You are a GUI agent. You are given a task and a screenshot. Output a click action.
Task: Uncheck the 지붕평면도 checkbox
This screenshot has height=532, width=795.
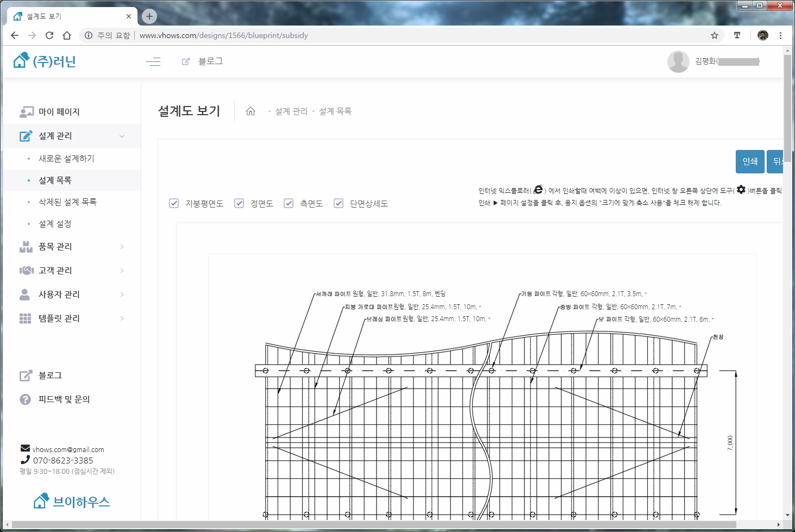pos(174,203)
